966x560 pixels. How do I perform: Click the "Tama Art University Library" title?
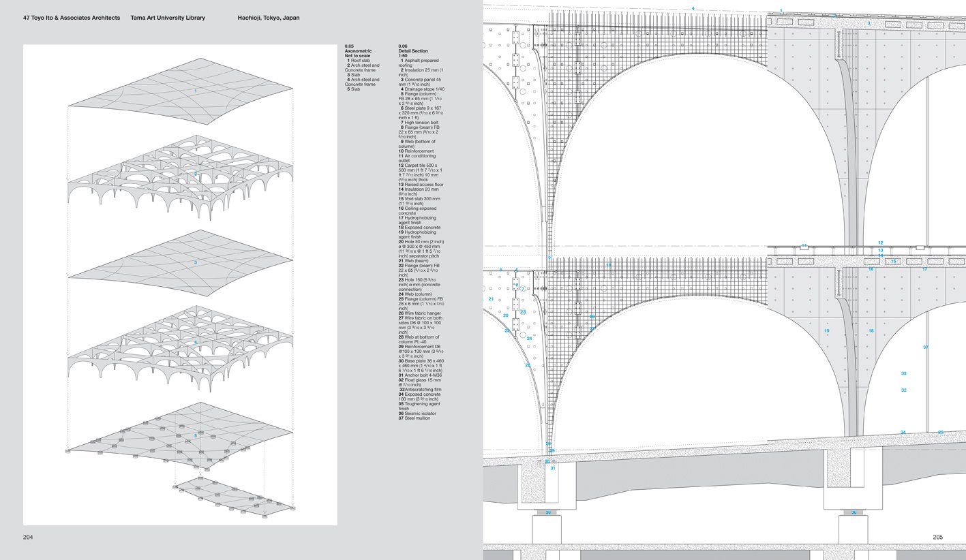[x=168, y=18]
